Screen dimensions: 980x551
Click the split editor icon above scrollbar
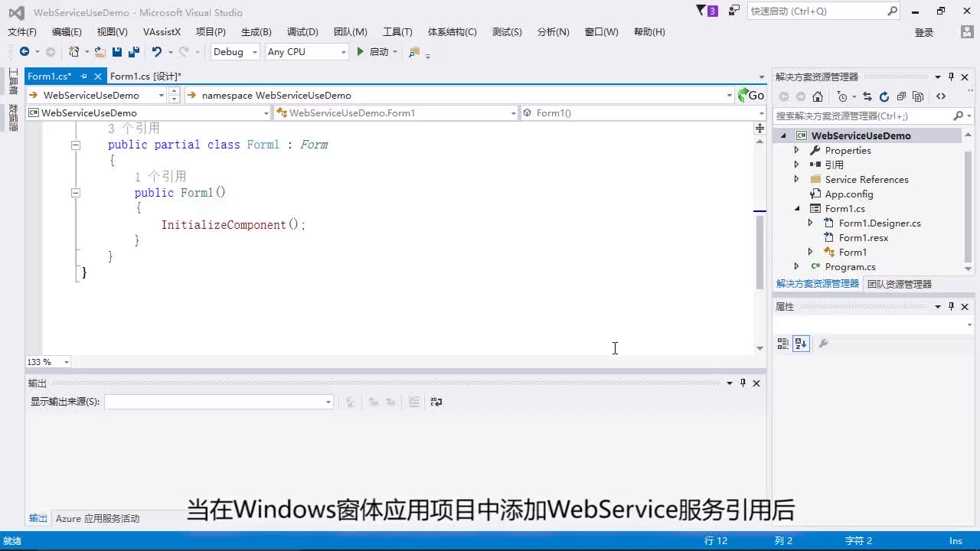759,128
